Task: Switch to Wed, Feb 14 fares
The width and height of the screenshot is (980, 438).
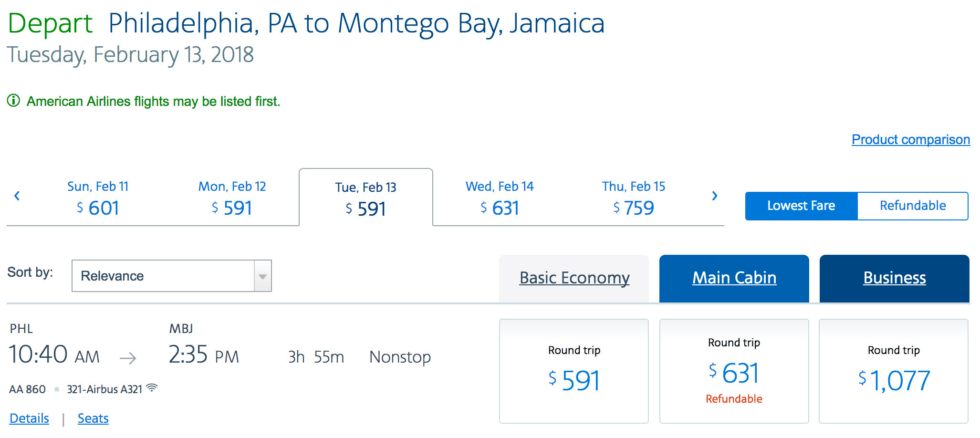Action: (x=500, y=198)
